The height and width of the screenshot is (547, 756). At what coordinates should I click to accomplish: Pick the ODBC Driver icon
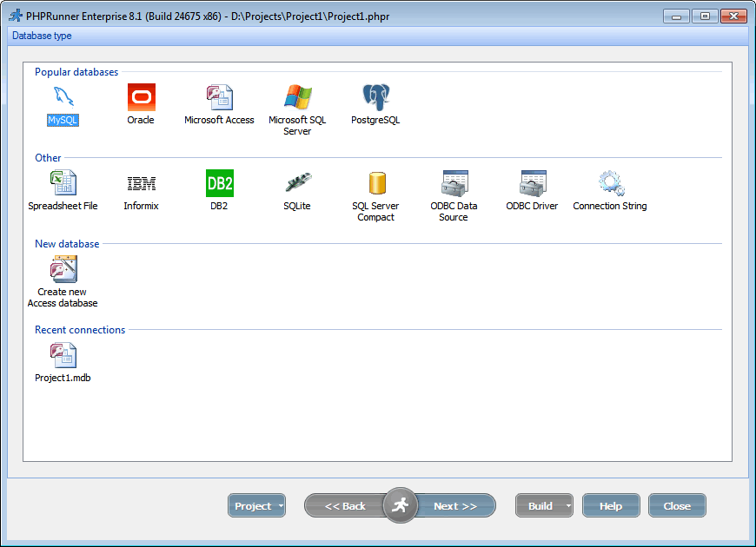click(x=532, y=183)
